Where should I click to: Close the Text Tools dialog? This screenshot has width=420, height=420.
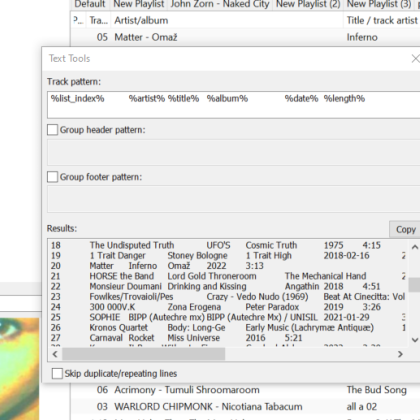[415, 59]
